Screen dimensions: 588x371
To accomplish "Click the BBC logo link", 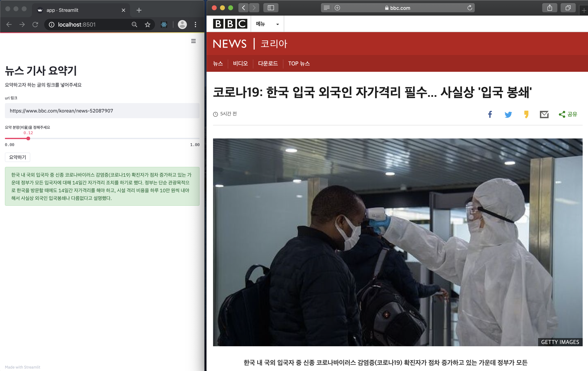I will pyautogui.click(x=230, y=24).
